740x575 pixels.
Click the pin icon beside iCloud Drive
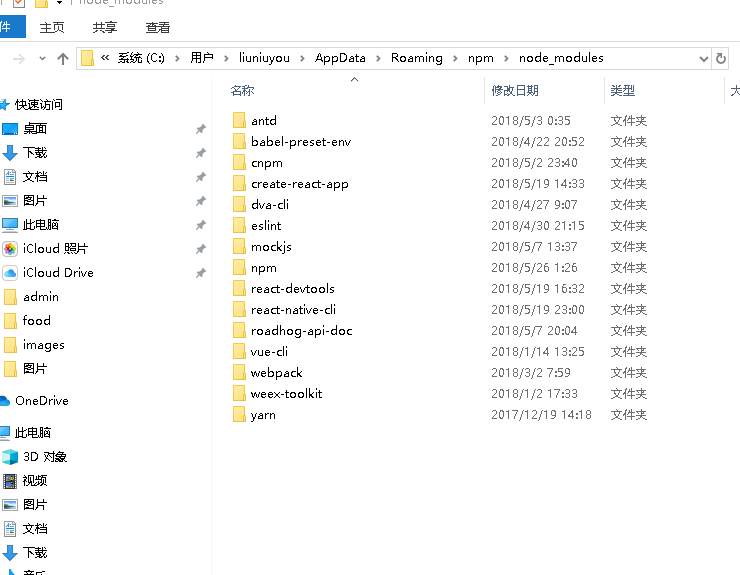(201, 273)
